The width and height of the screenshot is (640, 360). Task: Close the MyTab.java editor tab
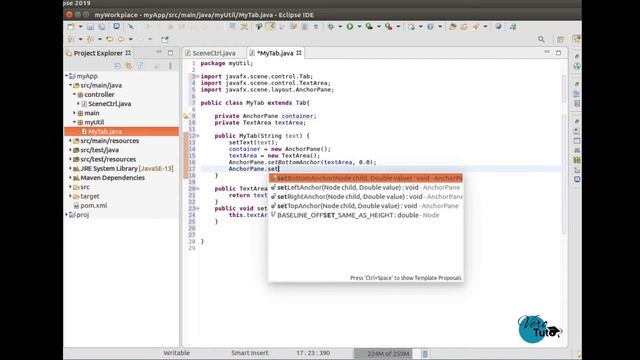click(299, 53)
